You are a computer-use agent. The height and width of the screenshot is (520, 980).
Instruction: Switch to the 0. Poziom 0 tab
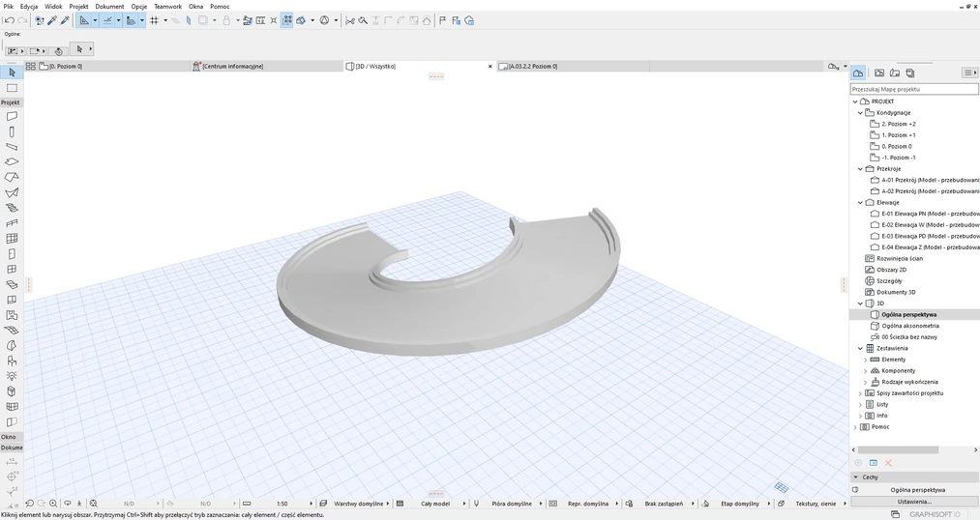click(112, 66)
